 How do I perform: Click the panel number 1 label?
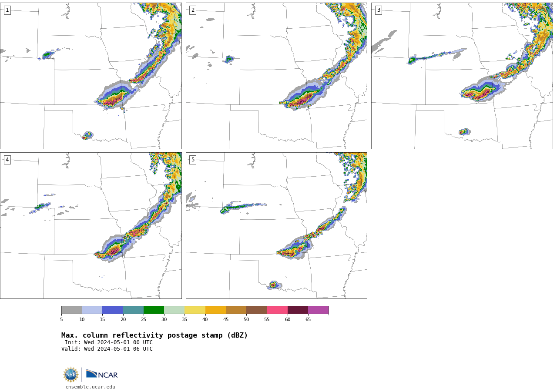click(7, 10)
